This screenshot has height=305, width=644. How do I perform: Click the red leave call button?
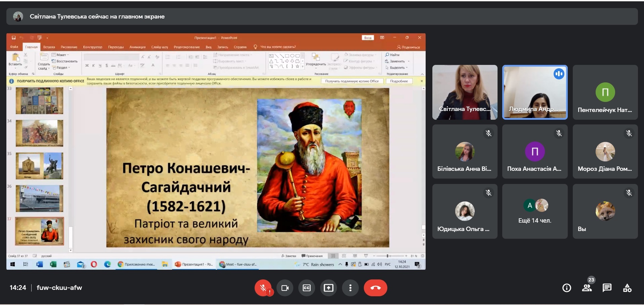tap(376, 288)
